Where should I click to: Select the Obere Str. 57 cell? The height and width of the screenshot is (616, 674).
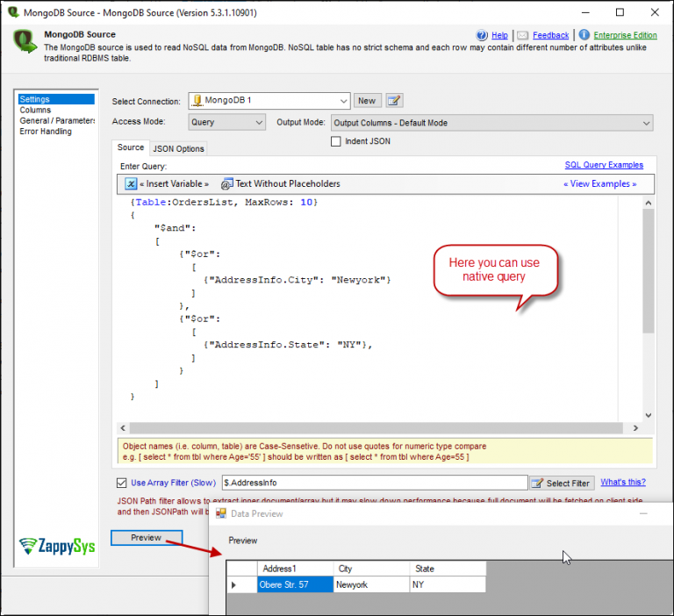pos(295,584)
